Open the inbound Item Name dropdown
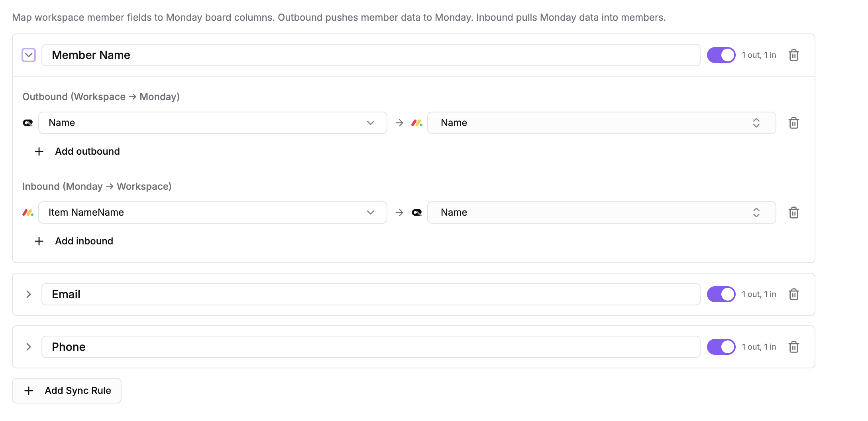Screen dimensions: 868x421 pos(212,212)
